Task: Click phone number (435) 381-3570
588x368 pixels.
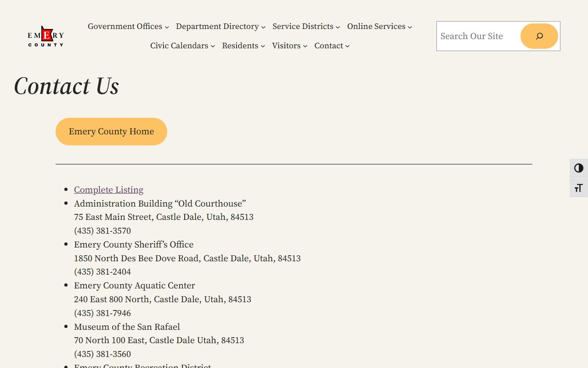Action: click(102, 231)
